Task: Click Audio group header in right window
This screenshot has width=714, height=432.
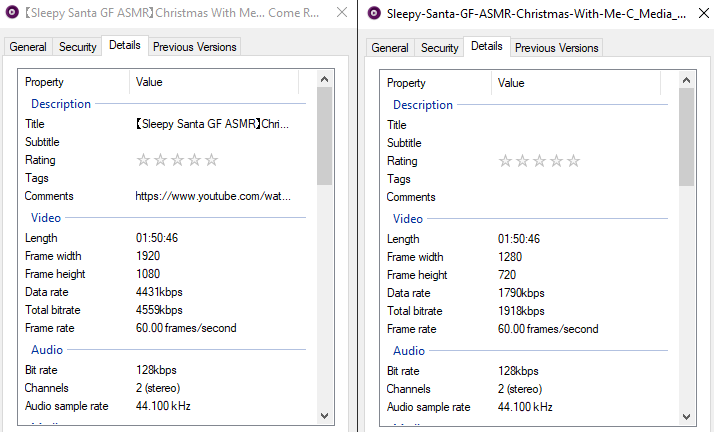Action: click(x=409, y=351)
